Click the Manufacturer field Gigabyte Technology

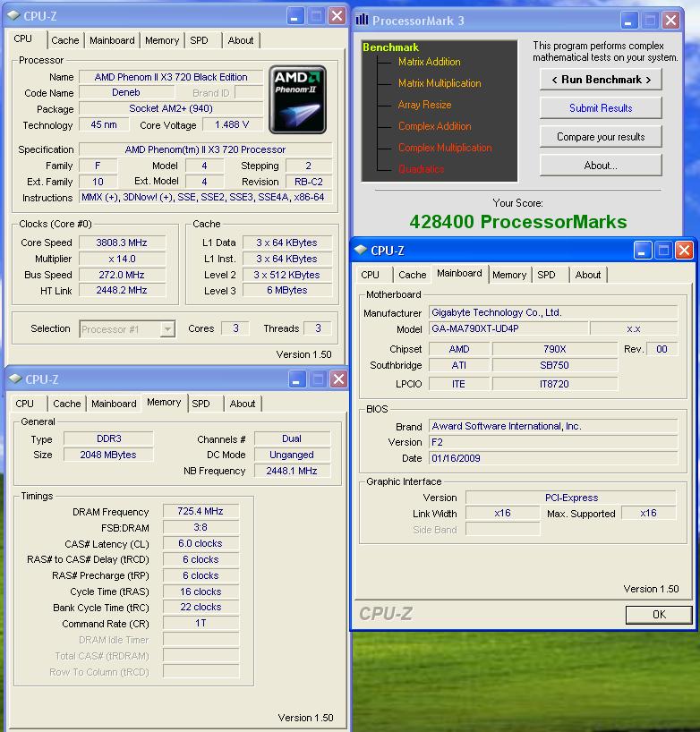553,312
